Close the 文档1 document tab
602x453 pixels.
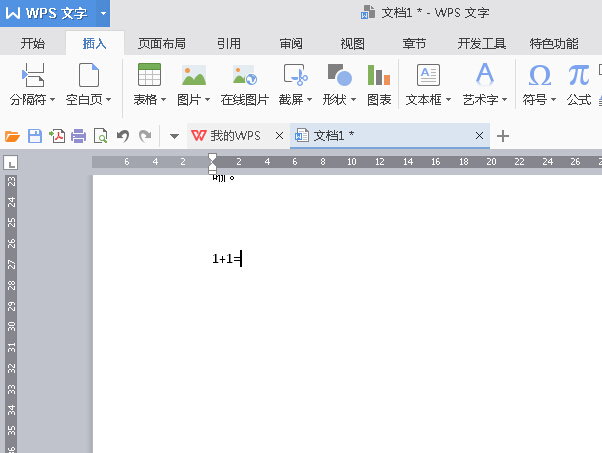pyautogui.click(x=480, y=136)
